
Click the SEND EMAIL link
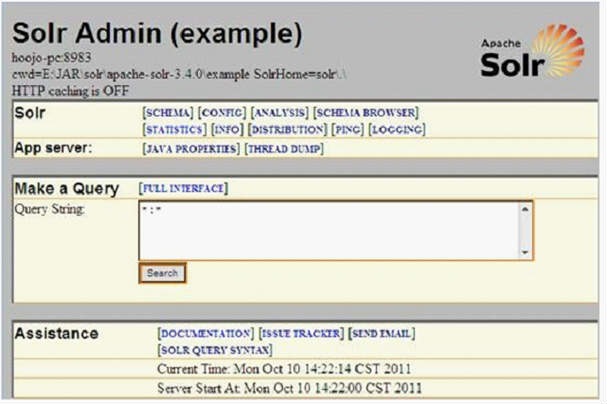[x=382, y=334]
